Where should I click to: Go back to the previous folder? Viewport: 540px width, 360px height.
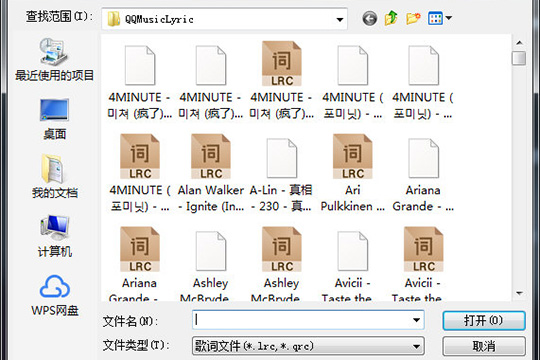(x=370, y=18)
